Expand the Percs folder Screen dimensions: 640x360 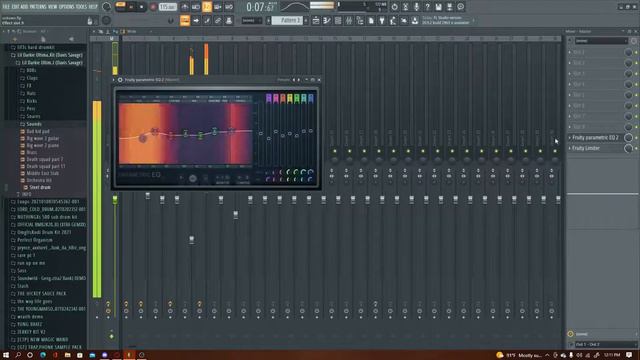point(31,109)
